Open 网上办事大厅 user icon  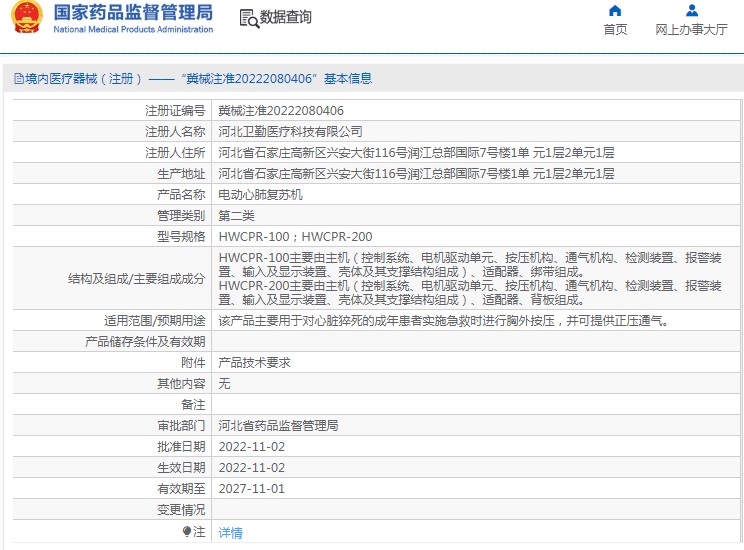pos(692,10)
